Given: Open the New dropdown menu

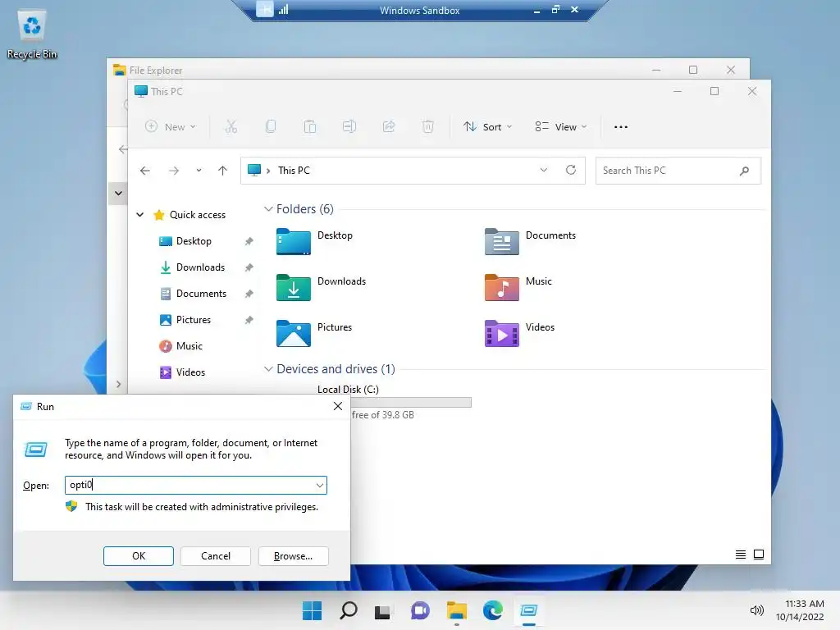Looking at the screenshot, I should [171, 127].
